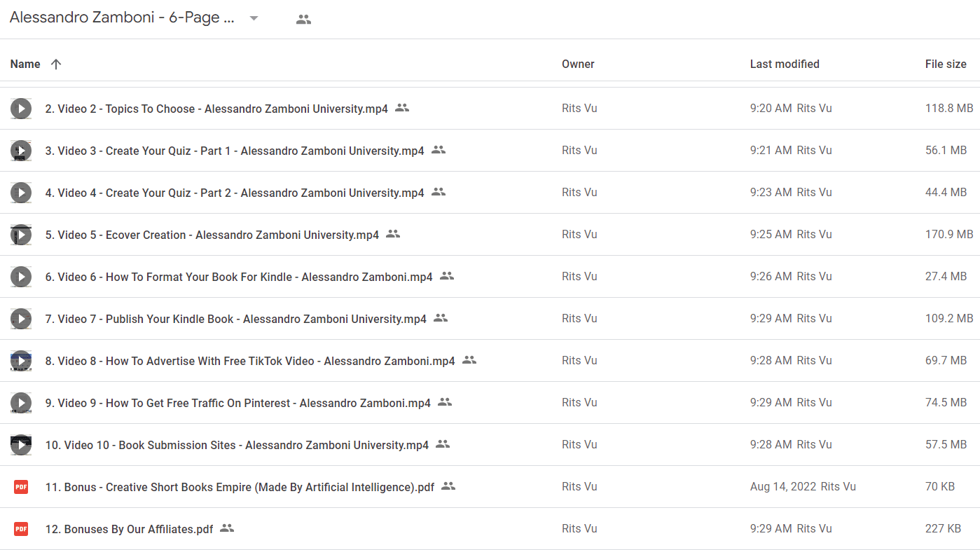Click owner Rits Vu in the 12. Bonuses row

(x=579, y=529)
